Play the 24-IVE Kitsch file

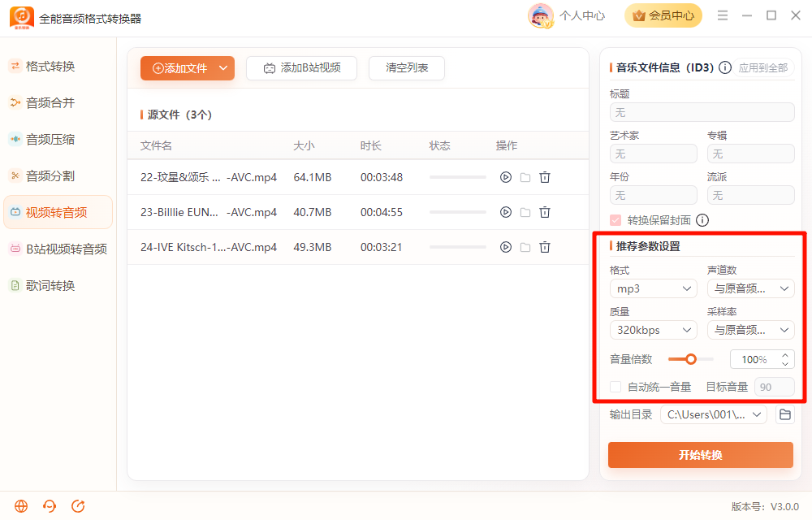coord(505,247)
